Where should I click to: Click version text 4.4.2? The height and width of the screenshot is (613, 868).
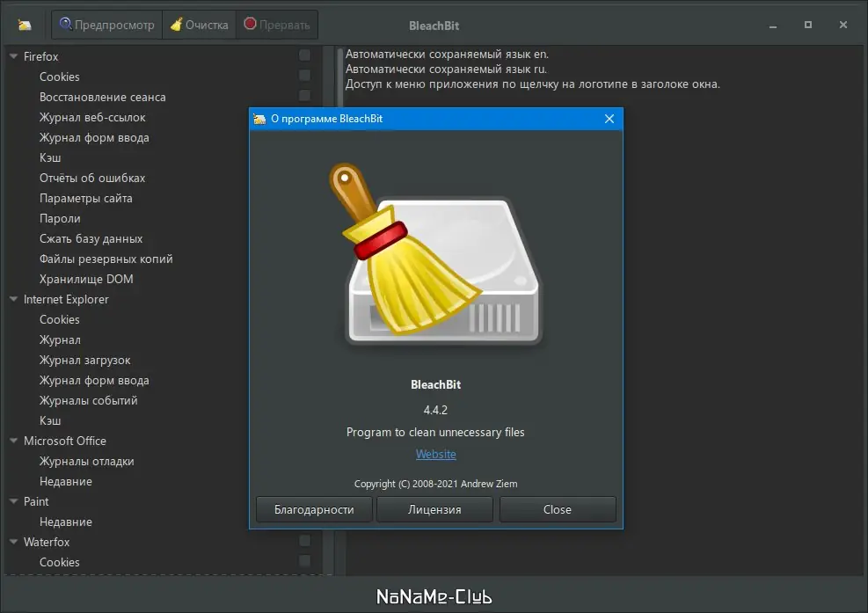point(435,411)
